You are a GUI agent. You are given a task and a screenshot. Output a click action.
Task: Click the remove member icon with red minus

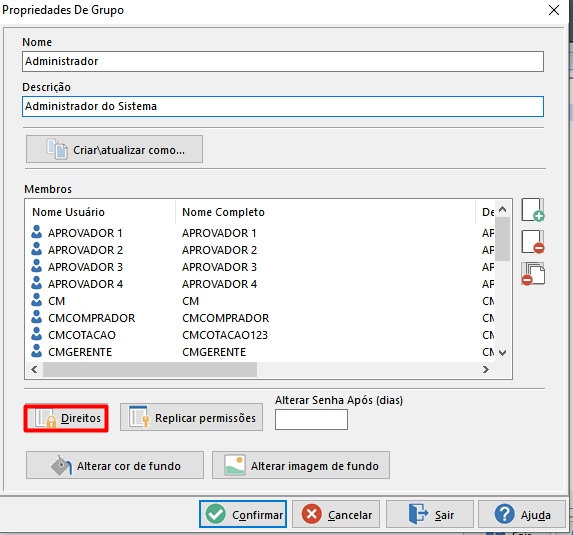pyautogui.click(x=533, y=242)
